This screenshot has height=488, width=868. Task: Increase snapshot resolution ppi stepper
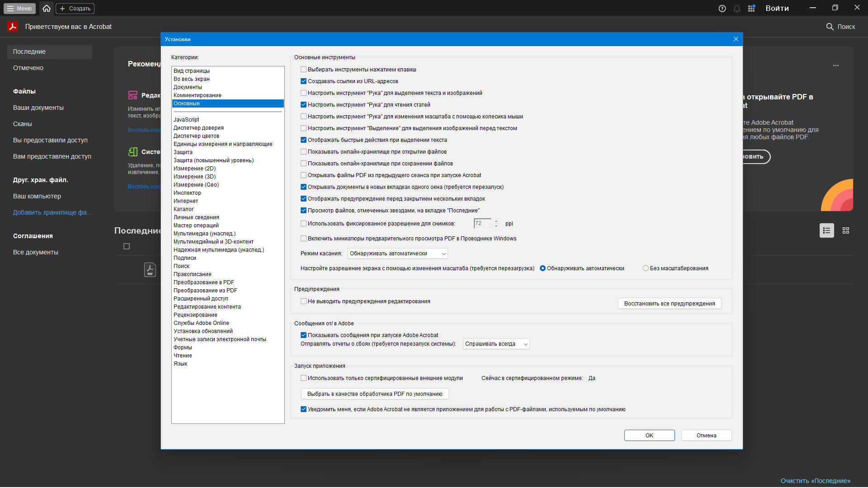click(496, 221)
